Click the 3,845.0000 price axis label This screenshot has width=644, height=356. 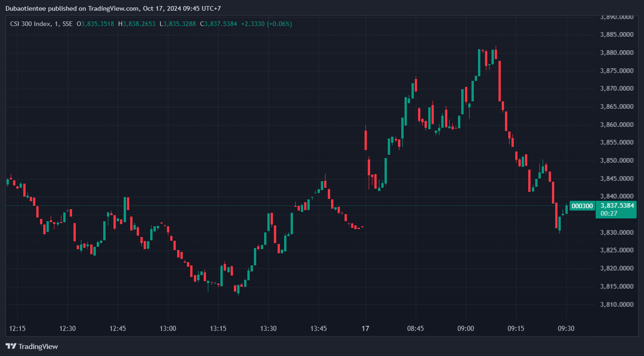tap(617, 178)
